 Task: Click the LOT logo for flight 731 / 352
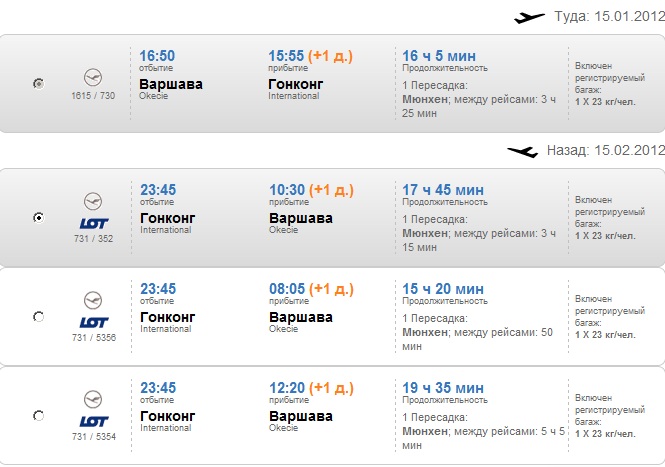click(93, 222)
